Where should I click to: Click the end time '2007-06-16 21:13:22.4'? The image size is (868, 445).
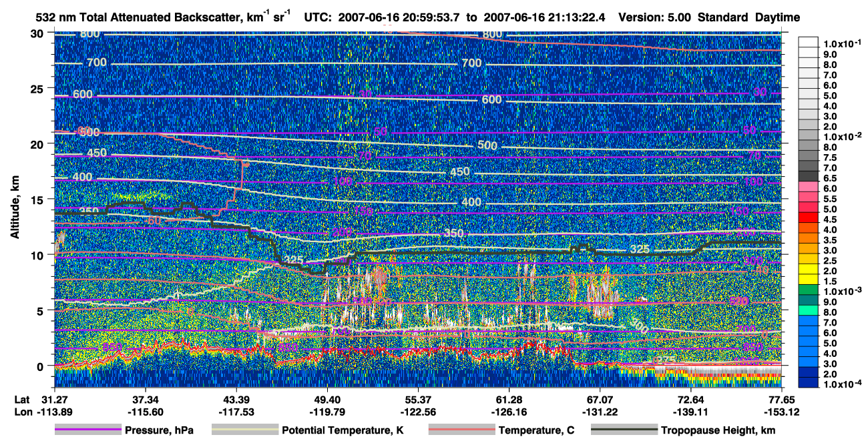[546, 17]
